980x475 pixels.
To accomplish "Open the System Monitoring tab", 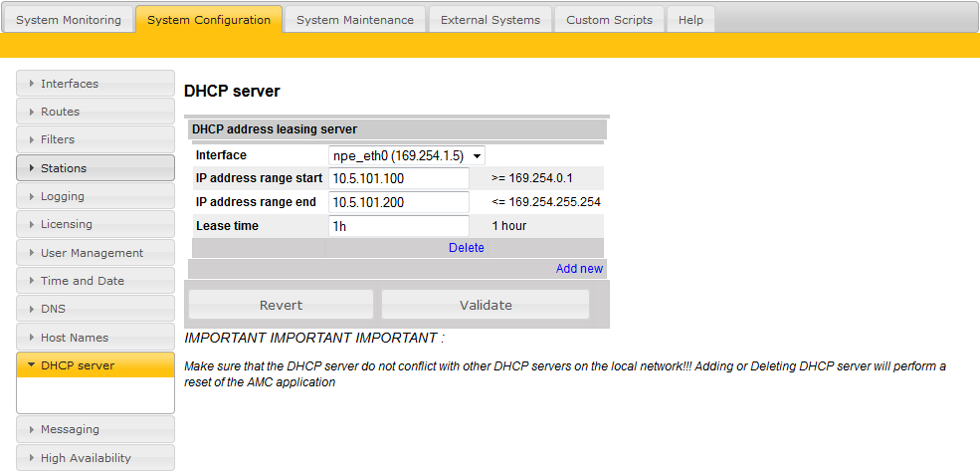I will (x=69, y=20).
